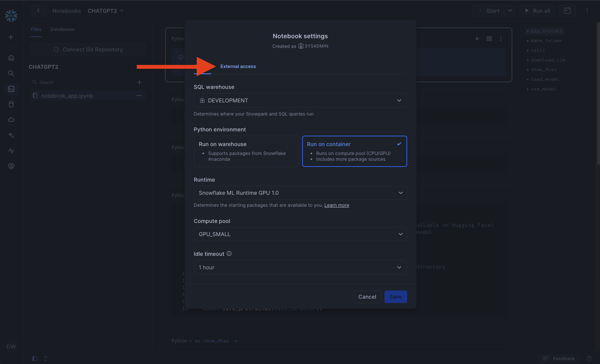Open the Monitoring activity icon in sidebar
This screenshot has height=364, width=600.
tap(11, 151)
